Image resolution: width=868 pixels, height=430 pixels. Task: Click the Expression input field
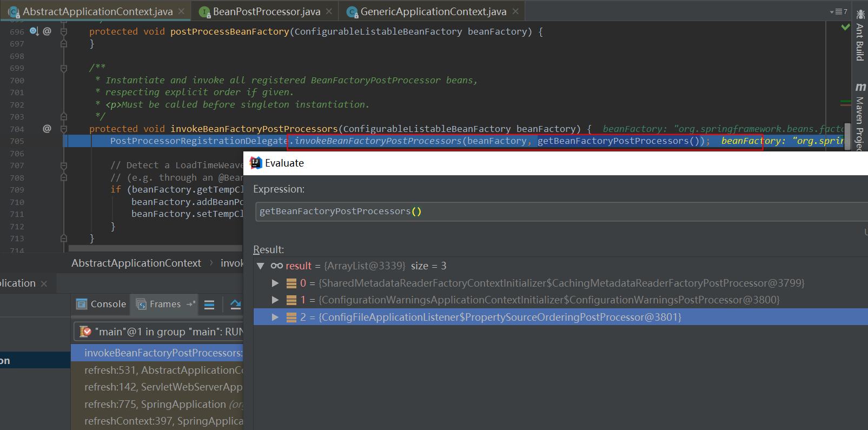(561, 211)
